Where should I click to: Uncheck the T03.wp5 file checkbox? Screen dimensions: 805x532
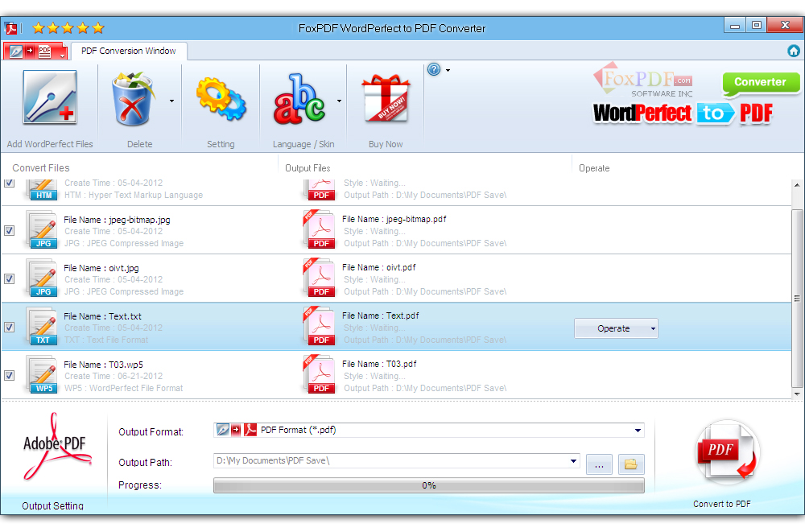click(x=9, y=375)
